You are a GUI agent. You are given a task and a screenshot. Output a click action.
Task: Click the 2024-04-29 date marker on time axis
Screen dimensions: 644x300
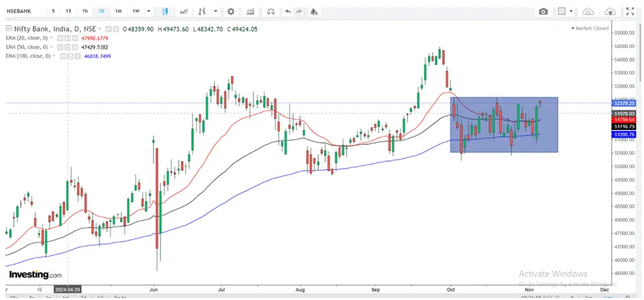67,289
